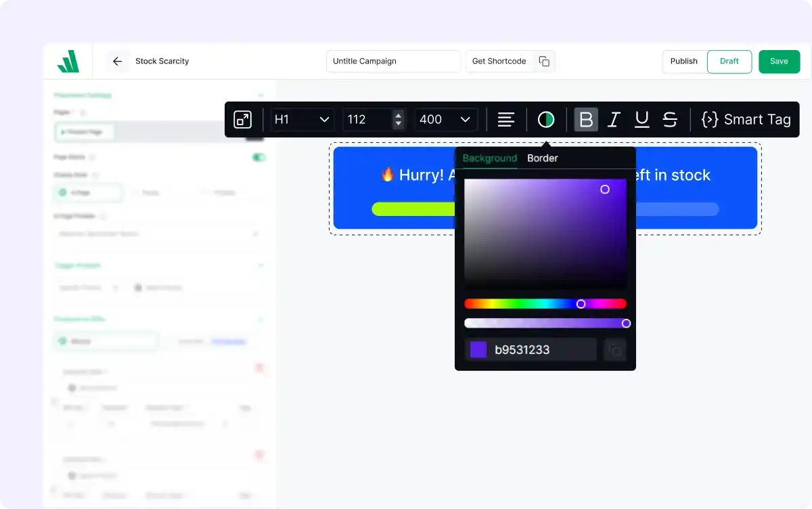Insert a Smart Tag
This screenshot has width=812, height=509.
tap(744, 119)
